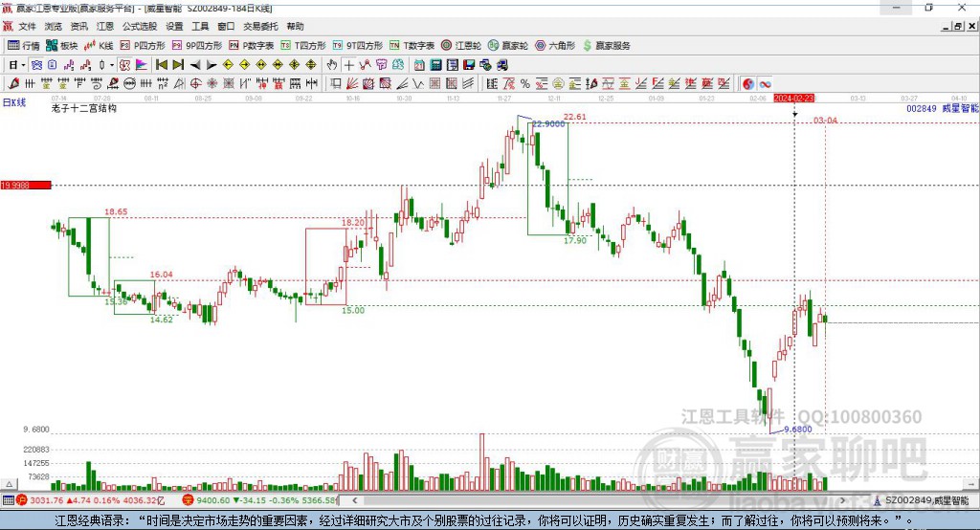This screenshot has height=530, width=980.
Task: Open the 六角形 tool
Action: 555,46
